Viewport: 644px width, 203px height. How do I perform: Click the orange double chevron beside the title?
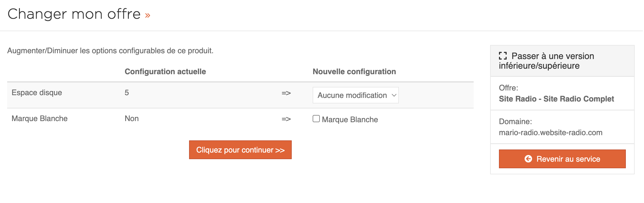tap(148, 15)
